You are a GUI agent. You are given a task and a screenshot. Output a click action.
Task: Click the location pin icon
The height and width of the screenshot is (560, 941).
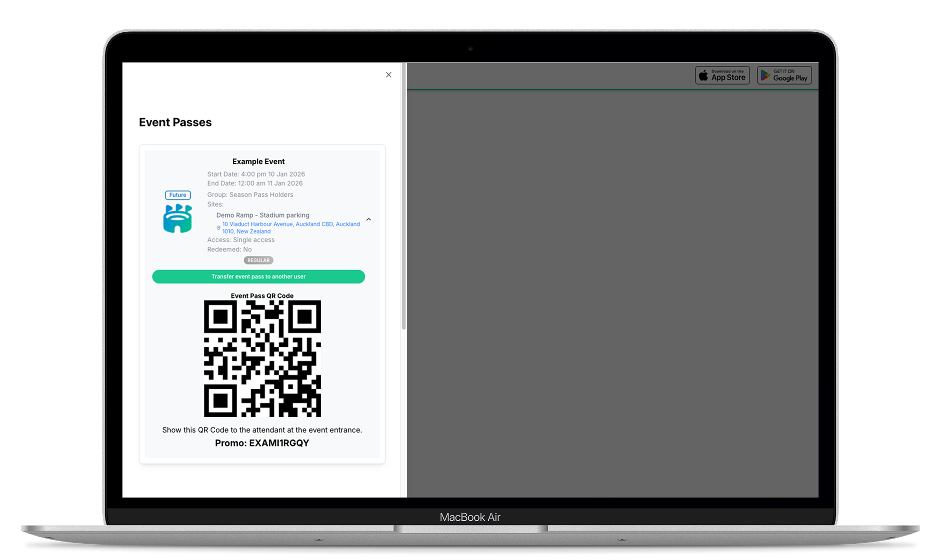pyautogui.click(x=219, y=228)
